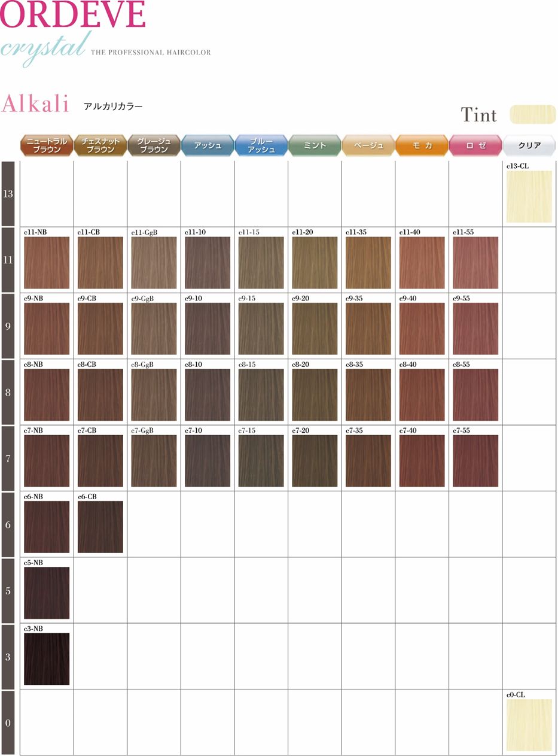The image size is (558, 756).
Task: Click the Tint sample swatch at top right
Action: pos(532,114)
